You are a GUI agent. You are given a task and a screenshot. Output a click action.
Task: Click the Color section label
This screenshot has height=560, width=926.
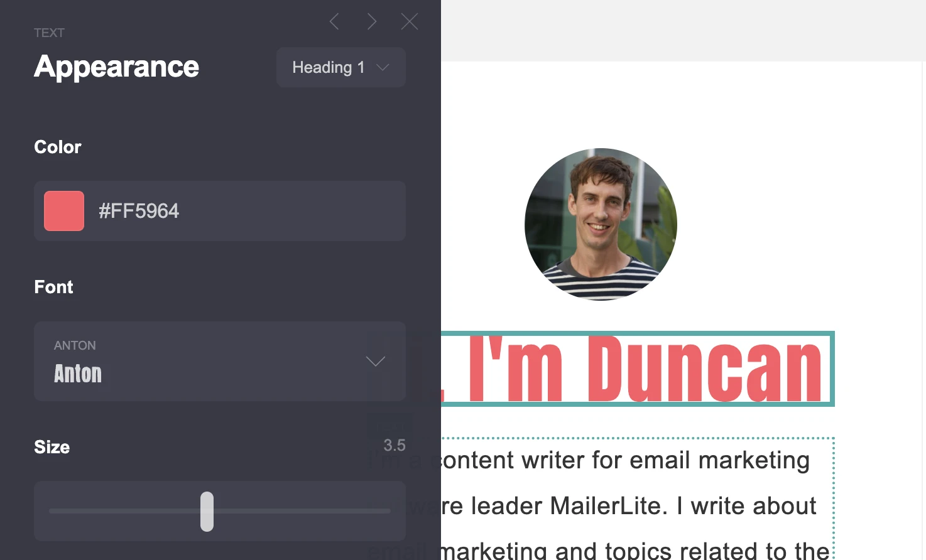click(x=57, y=147)
